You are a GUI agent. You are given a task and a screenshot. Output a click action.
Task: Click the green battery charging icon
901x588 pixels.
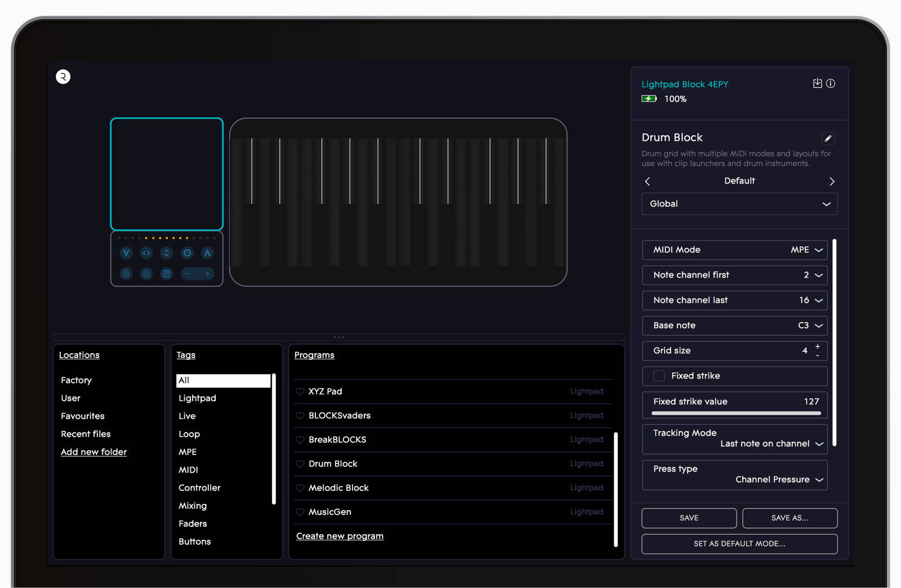(649, 99)
